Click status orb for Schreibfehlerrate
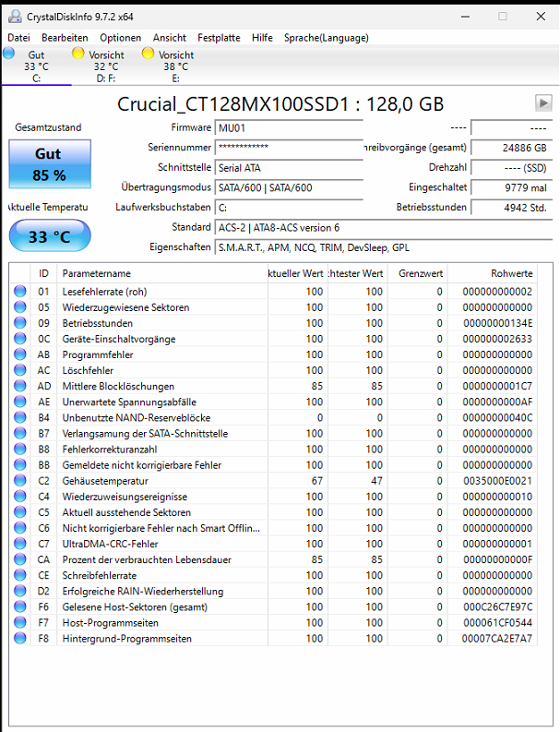The height and width of the screenshot is (732, 560). pyautogui.click(x=20, y=575)
